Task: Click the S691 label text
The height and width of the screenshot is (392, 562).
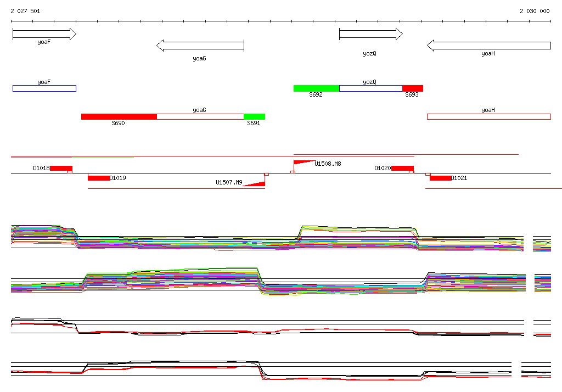Action: tap(254, 123)
